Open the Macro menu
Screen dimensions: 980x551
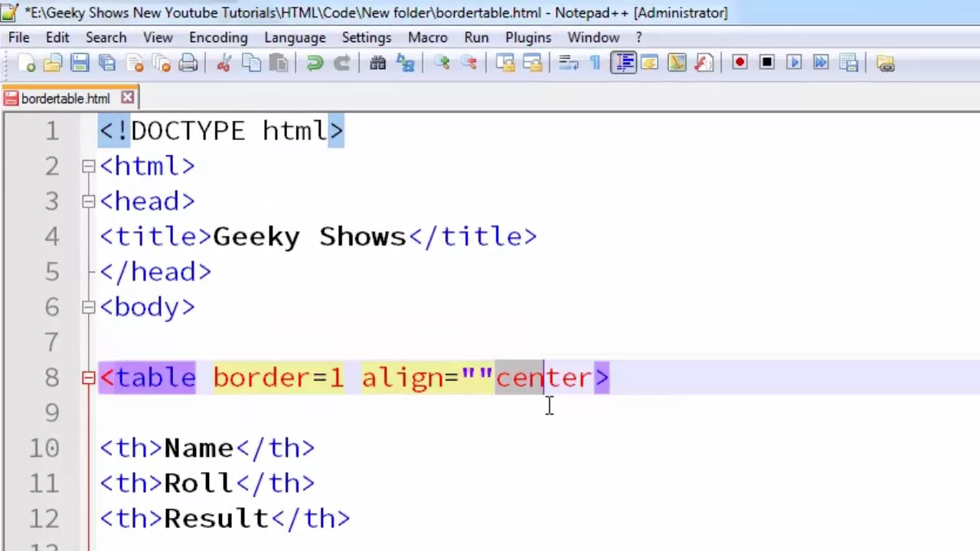click(428, 37)
